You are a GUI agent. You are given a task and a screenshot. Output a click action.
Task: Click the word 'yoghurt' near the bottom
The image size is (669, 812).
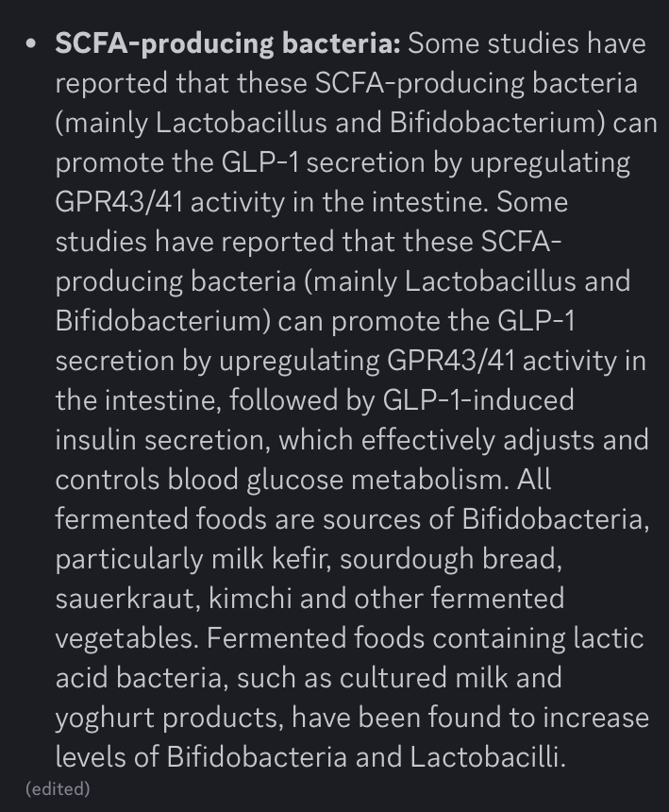(105, 719)
